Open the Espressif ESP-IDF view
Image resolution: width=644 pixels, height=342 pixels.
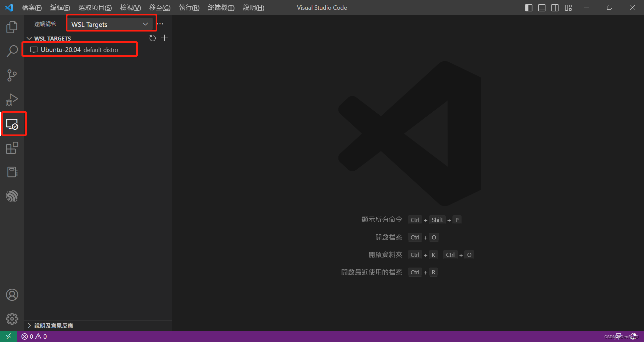(x=12, y=196)
